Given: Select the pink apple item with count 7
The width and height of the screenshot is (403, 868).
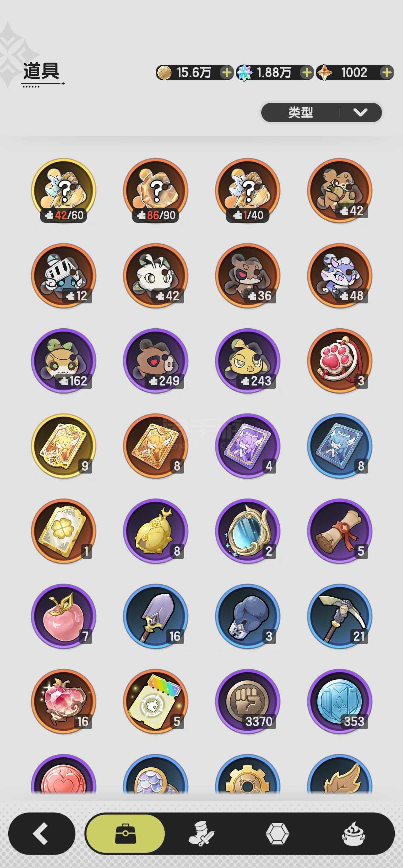Looking at the screenshot, I should point(64,616).
